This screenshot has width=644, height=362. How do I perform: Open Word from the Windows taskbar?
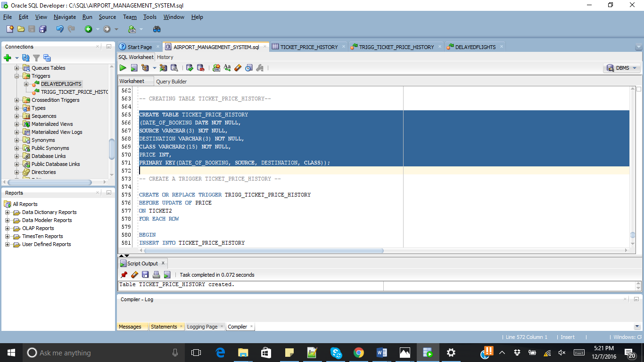point(382,353)
